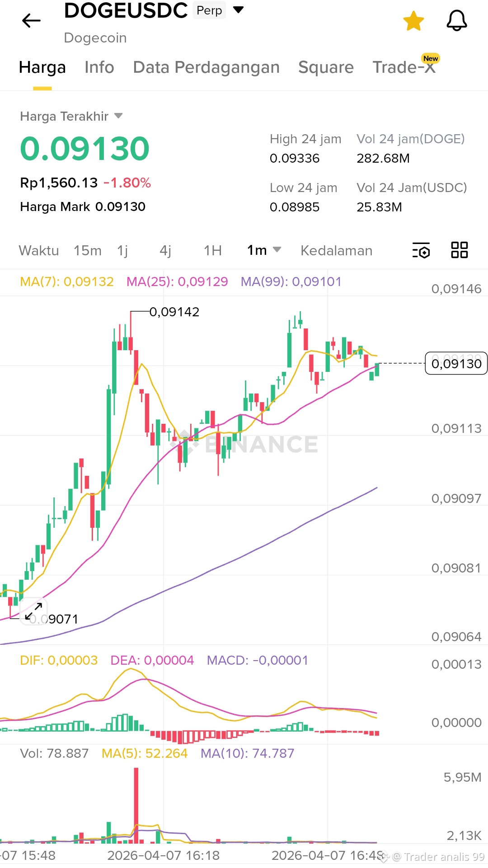
Task: Open the Square tab
Action: [326, 67]
